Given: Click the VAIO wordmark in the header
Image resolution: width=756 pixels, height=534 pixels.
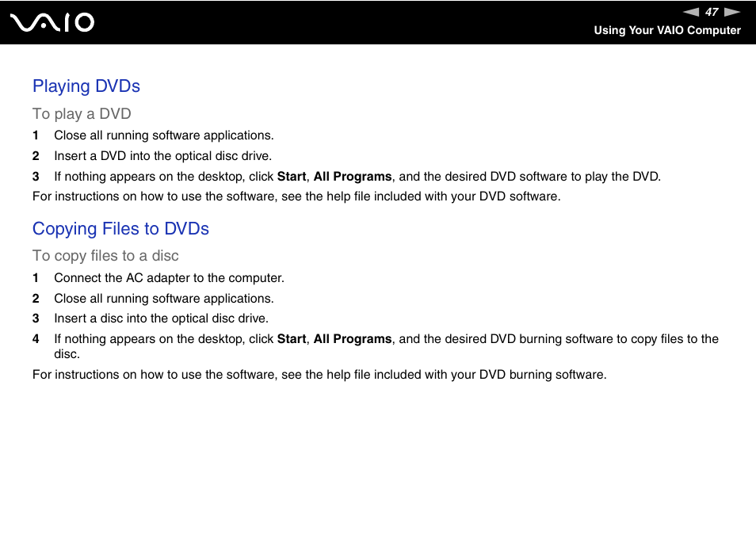Looking at the screenshot, I should (x=54, y=22).
